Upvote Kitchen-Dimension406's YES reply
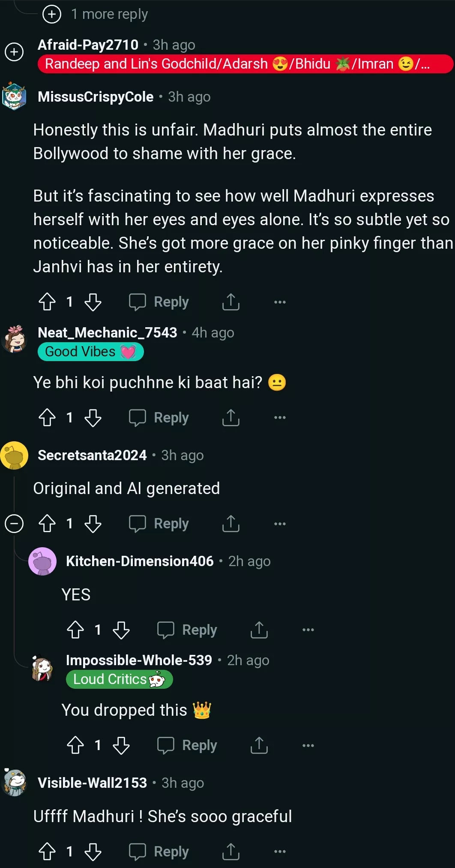 pos(75,630)
